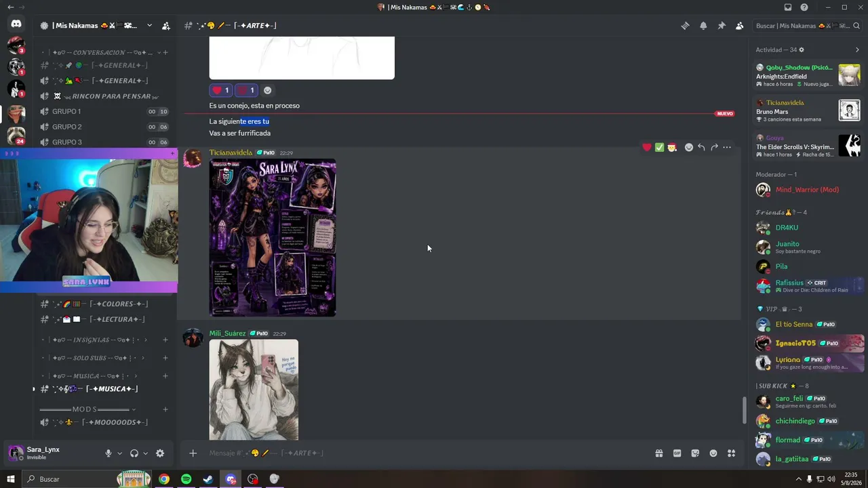Screen dimensions: 868x488
Task: Open notification settings bell icon
Action: (703, 26)
